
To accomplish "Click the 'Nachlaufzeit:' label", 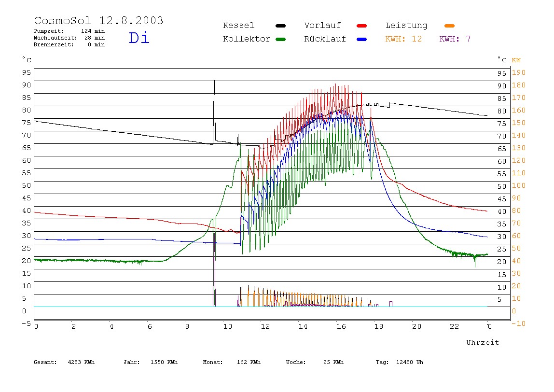I will (x=55, y=38).
